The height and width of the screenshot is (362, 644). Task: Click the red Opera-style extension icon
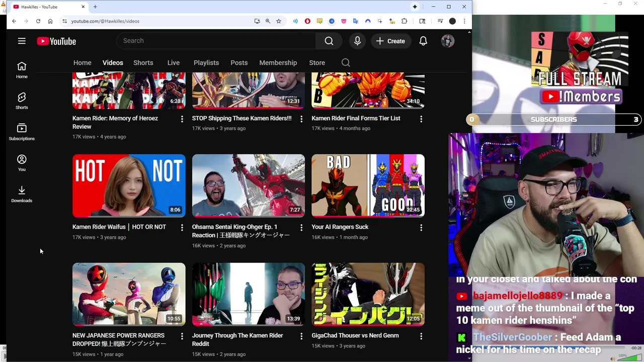307,21
